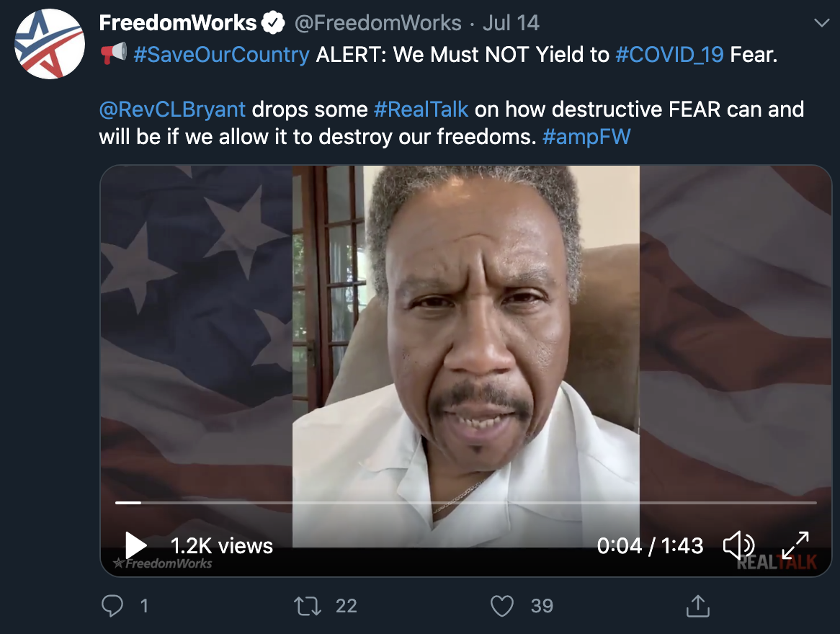
Task: Open the reply speech bubble icon
Action: point(112,606)
